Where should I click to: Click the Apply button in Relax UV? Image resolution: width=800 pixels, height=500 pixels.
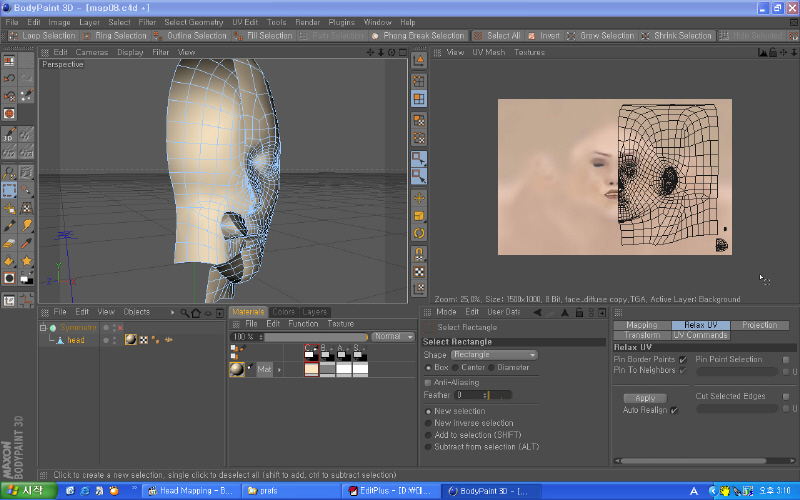tap(645, 398)
